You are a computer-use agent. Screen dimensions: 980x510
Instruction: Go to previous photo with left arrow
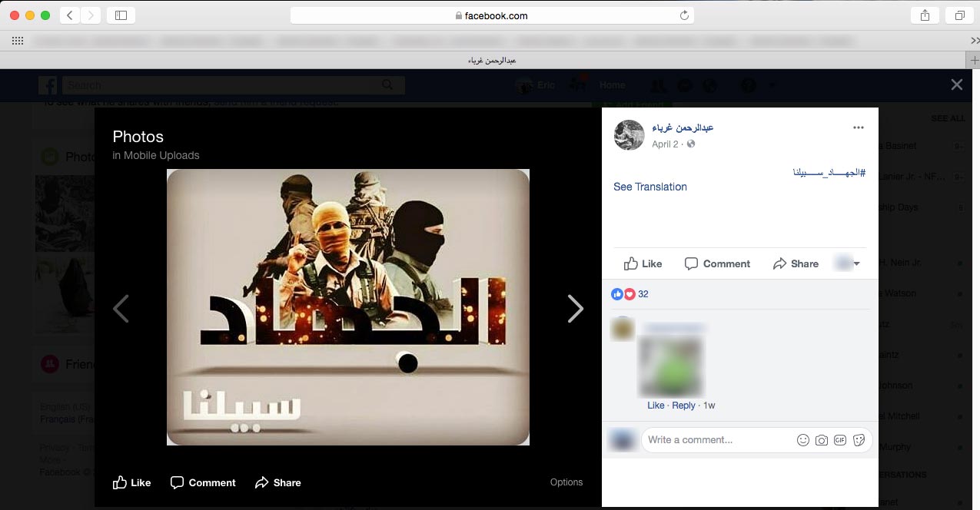pyautogui.click(x=121, y=309)
